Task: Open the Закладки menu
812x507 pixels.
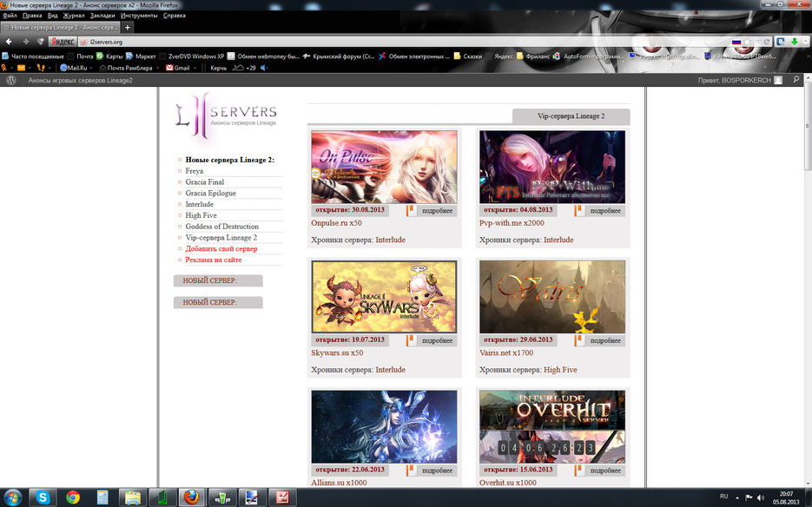Action: pos(102,16)
